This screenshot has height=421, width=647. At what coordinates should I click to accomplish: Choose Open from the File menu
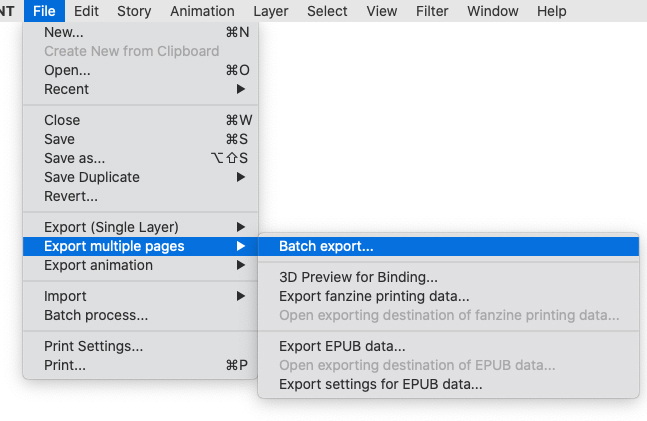click(67, 70)
